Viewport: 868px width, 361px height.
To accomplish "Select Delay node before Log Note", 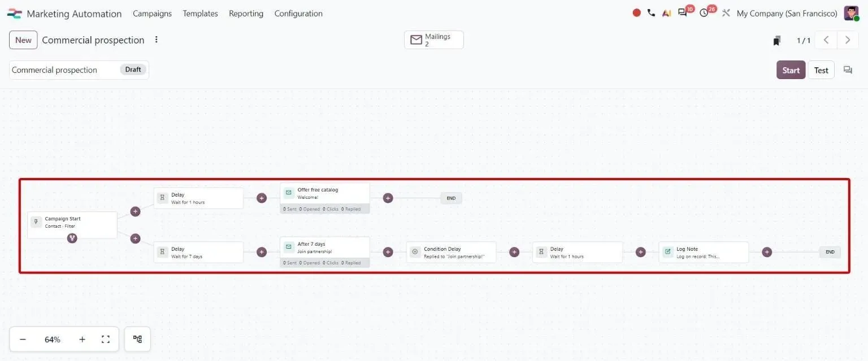I will (x=578, y=252).
